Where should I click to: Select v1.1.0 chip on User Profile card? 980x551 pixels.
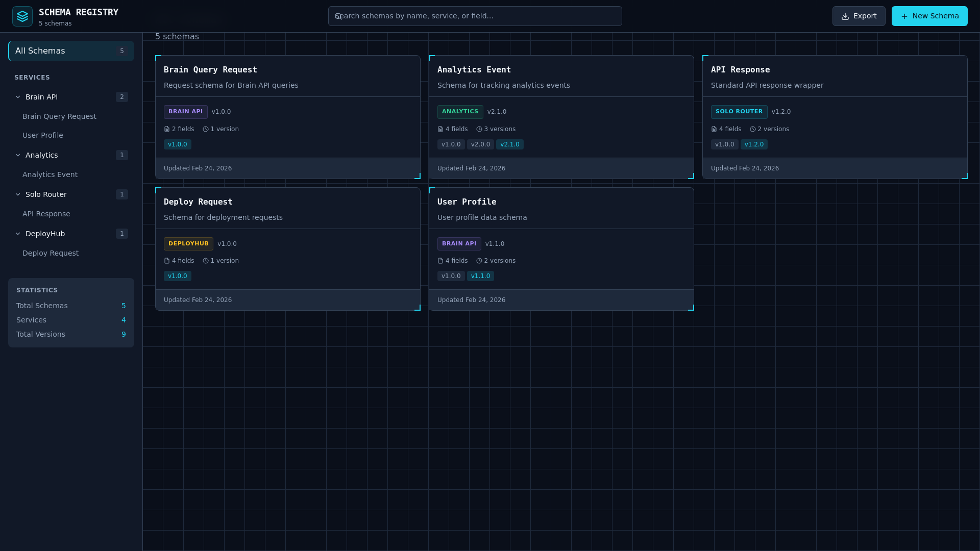tap(480, 276)
